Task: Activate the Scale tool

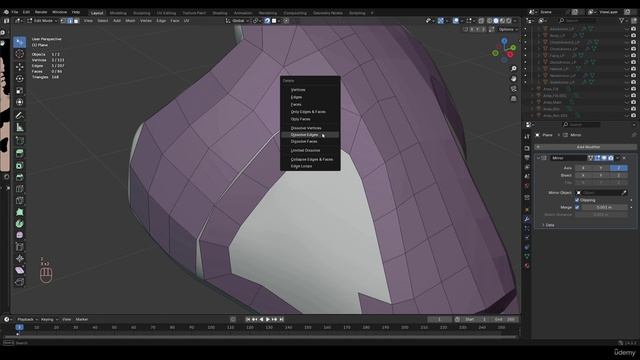Action: click(x=19, y=91)
